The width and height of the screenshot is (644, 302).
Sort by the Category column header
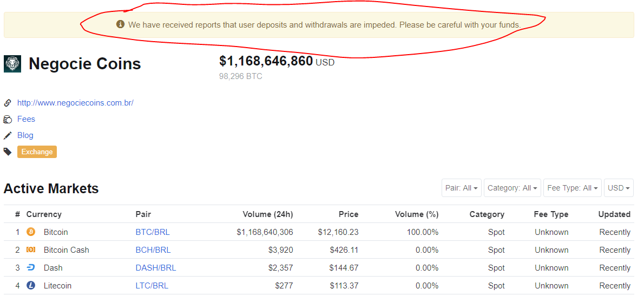click(x=487, y=214)
